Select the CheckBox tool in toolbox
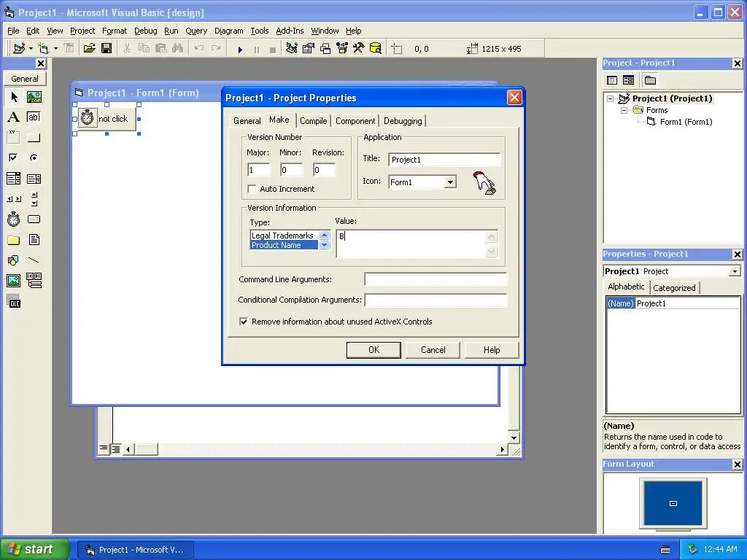Viewport: 747px width, 560px height. click(x=14, y=157)
